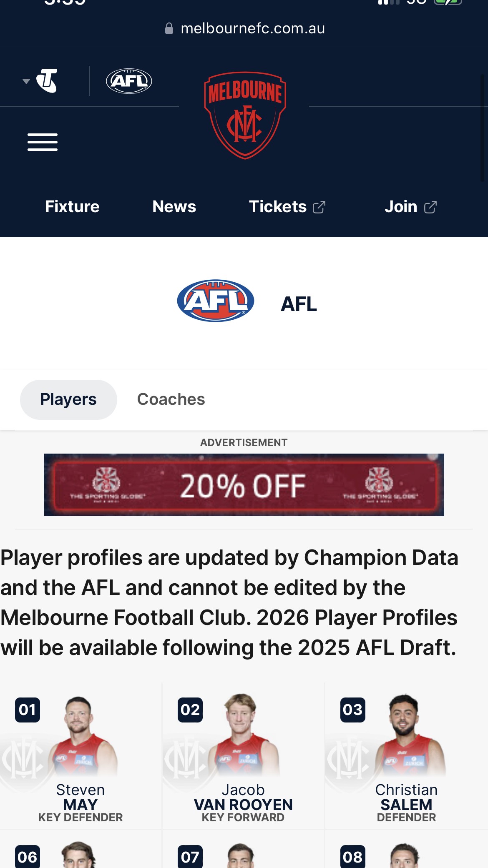Click the external link icon beside Tickets
This screenshot has width=488, height=868.
click(x=319, y=207)
